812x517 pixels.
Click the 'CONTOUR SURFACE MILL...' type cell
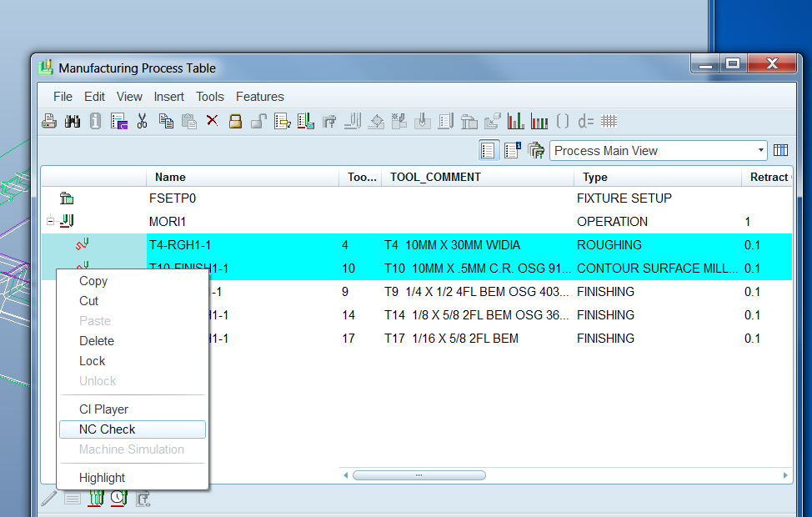(657, 269)
